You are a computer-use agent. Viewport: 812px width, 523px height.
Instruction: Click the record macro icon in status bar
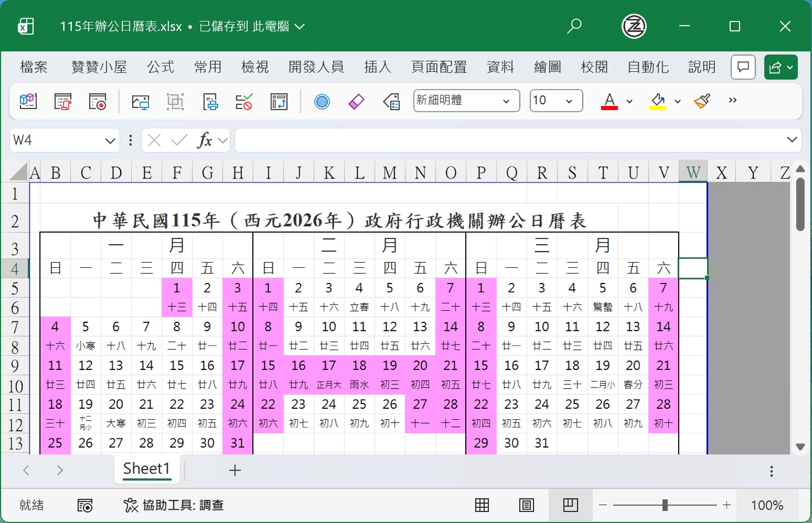pyautogui.click(x=85, y=506)
